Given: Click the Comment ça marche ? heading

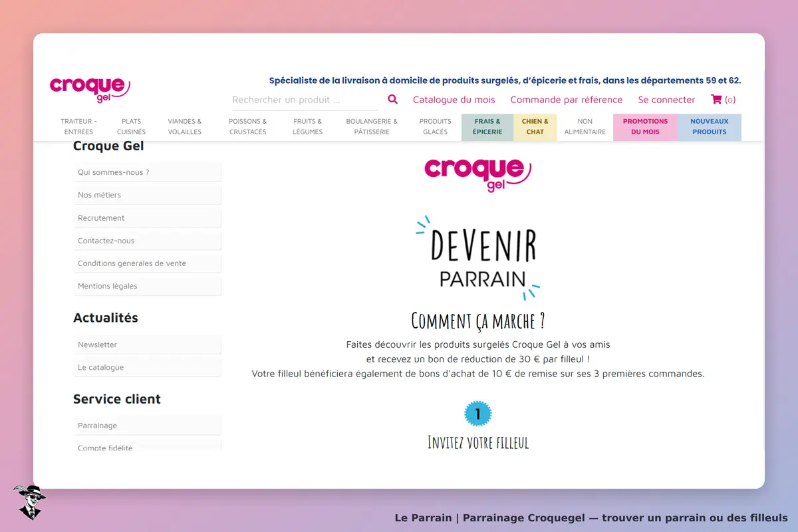Looking at the screenshot, I should 478,321.
